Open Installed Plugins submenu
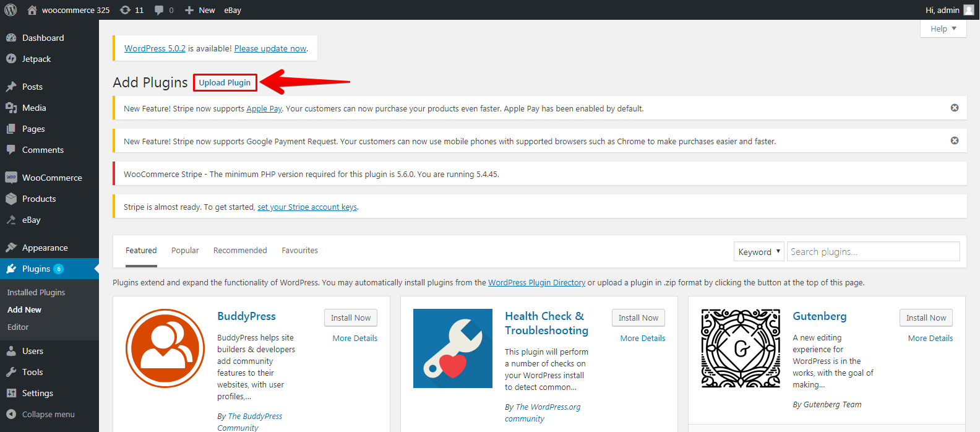 [x=36, y=292]
